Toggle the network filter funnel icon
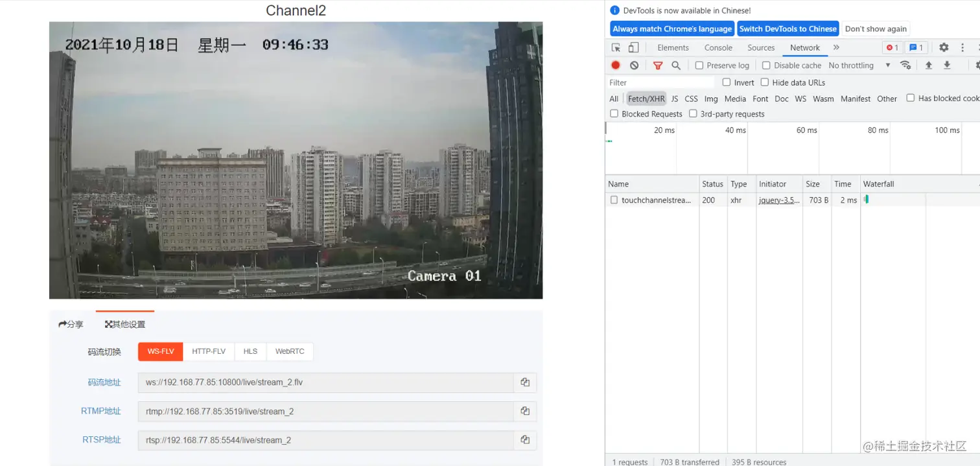The width and height of the screenshot is (980, 466). click(658, 65)
